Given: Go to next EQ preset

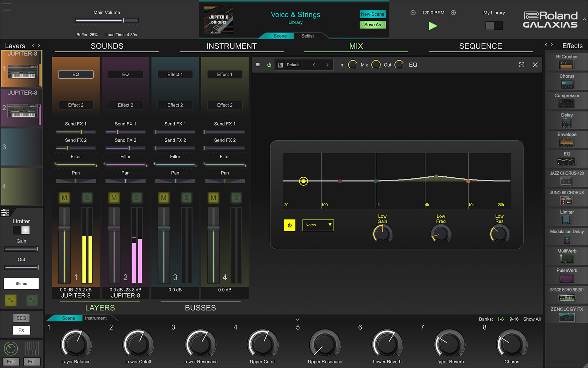Looking at the screenshot, I should [x=328, y=65].
